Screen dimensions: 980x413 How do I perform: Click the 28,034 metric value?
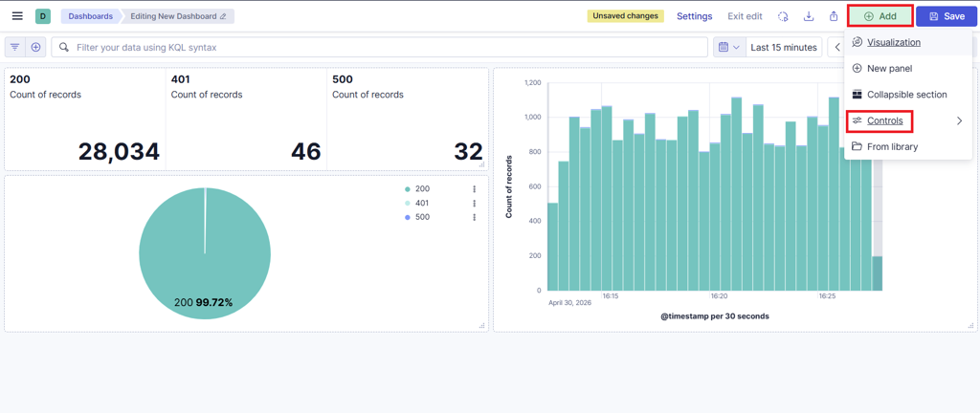coord(119,152)
